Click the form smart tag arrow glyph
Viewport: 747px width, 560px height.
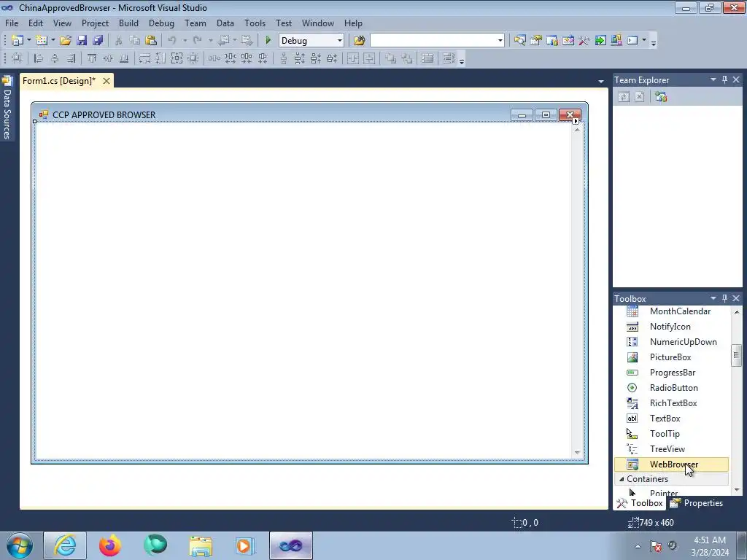coord(576,121)
